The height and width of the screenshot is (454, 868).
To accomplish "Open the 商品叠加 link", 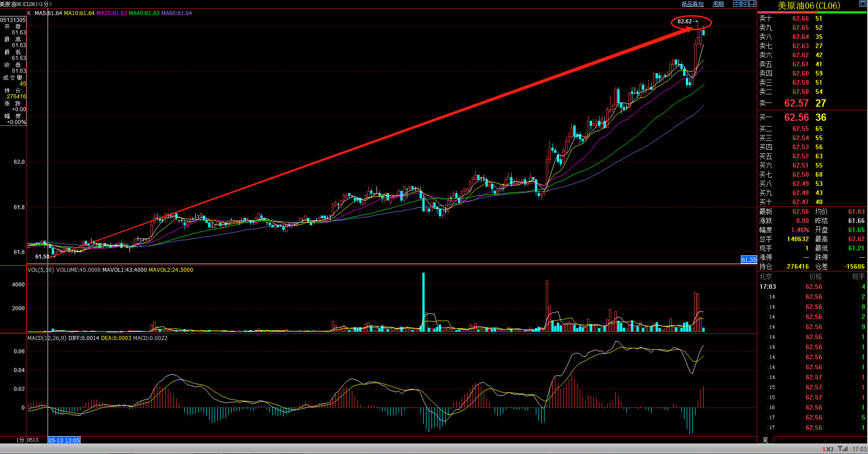I will [x=692, y=4].
